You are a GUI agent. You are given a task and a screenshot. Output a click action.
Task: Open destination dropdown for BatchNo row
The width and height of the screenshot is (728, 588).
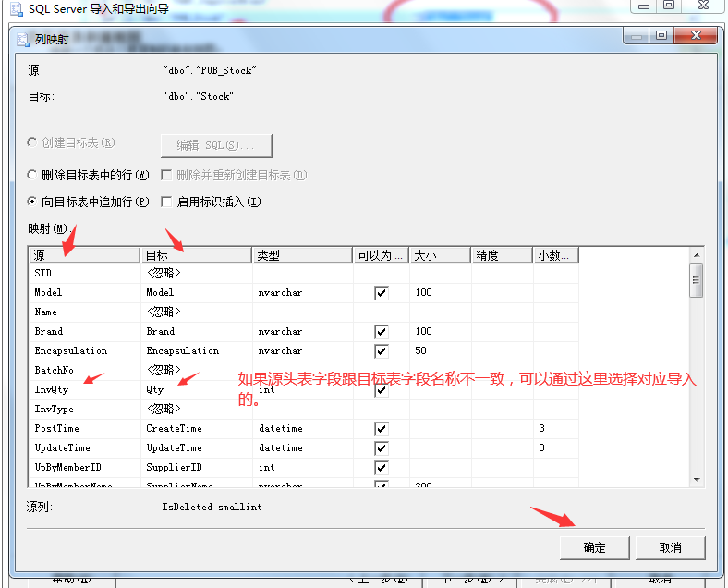pos(196,370)
